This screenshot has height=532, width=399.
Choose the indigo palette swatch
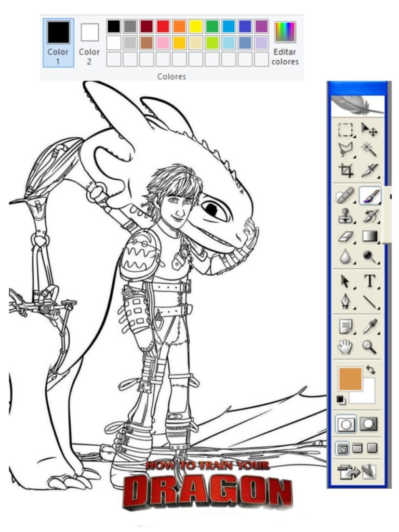coord(245,26)
